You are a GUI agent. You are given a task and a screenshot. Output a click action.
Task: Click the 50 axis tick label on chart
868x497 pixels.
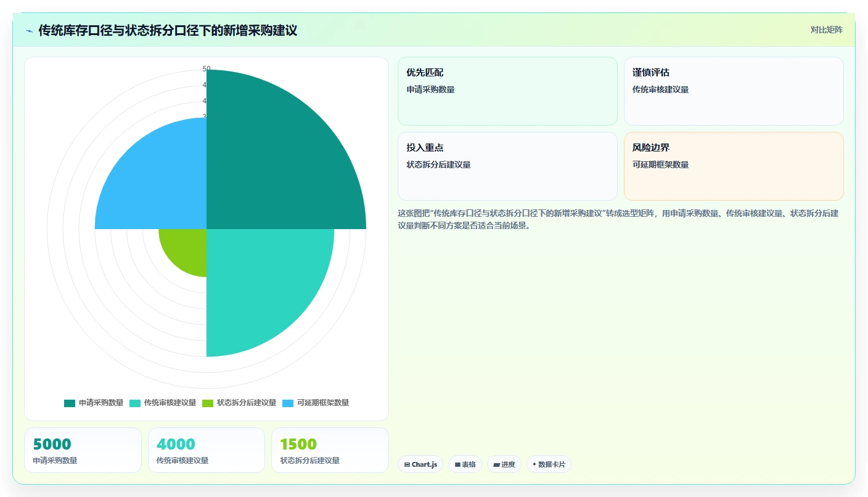207,69
